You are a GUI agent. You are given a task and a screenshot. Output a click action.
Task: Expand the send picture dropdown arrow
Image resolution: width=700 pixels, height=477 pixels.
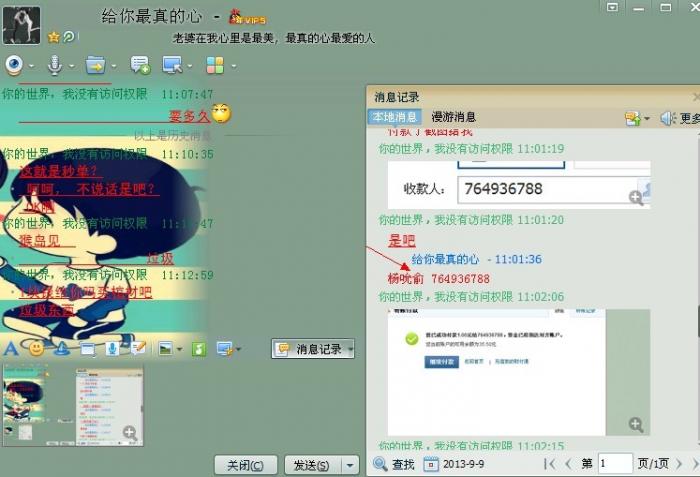[x=179, y=349]
